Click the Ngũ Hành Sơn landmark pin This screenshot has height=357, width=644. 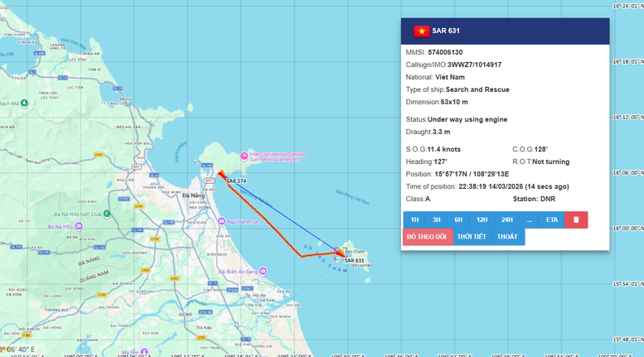220,221
